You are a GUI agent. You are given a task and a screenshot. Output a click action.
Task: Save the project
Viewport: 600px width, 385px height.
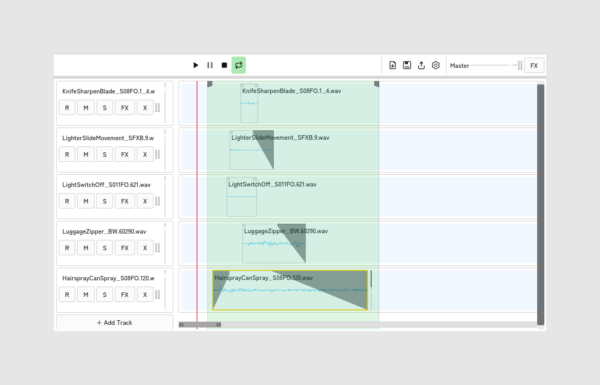407,65
